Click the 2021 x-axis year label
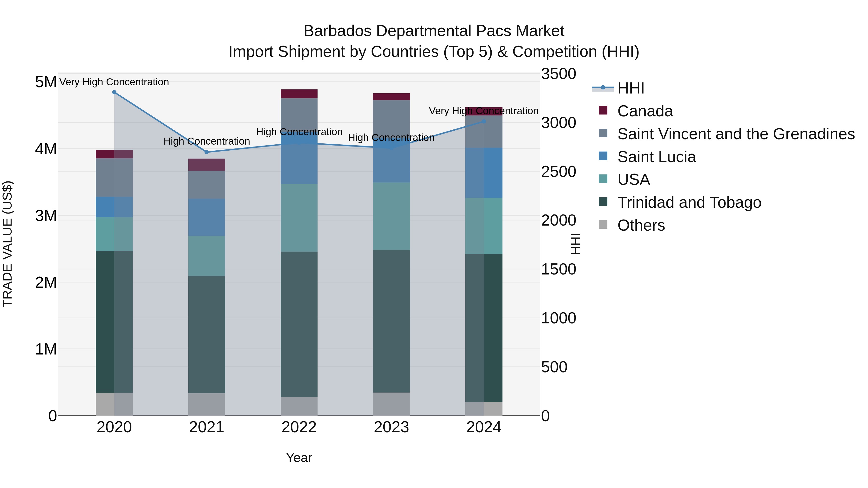The width and height of the screenshot is (868, 488). [207, 427]
